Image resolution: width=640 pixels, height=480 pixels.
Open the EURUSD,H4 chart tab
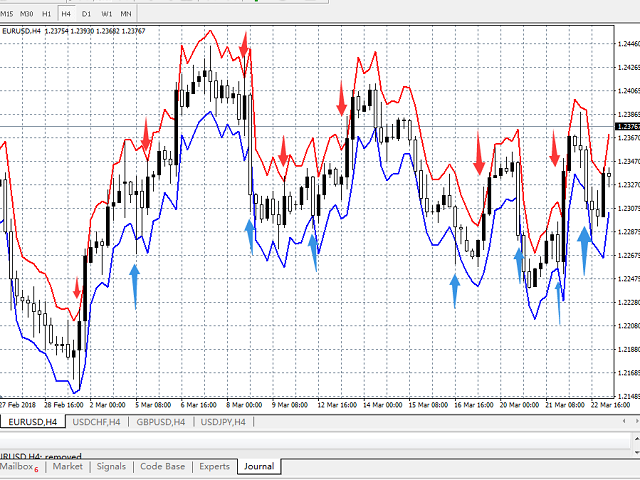click(x=32, y=422)
